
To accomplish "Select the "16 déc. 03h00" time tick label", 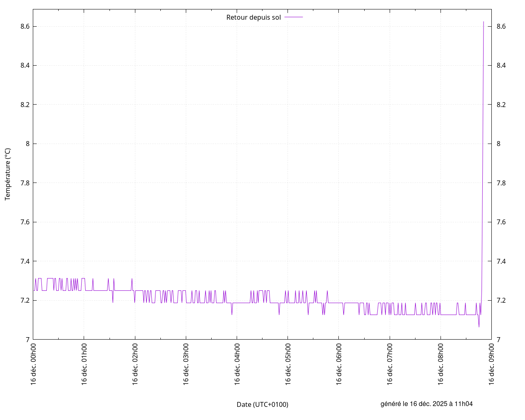I will tap(186, 364).
